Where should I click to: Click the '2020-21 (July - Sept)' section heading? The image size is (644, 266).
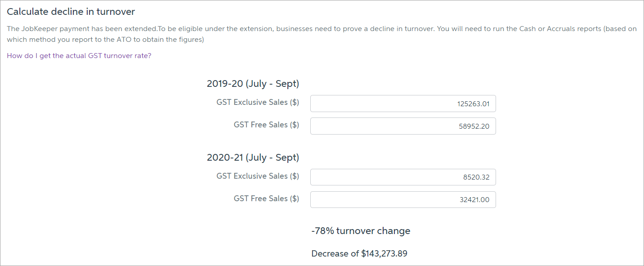(253, 158)
